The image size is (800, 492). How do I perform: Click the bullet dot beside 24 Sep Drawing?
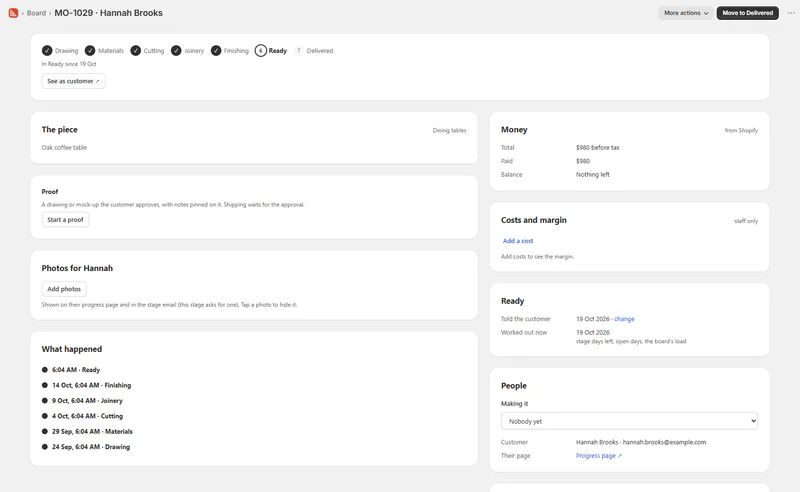pyautogui.click(x=45, y=447)
